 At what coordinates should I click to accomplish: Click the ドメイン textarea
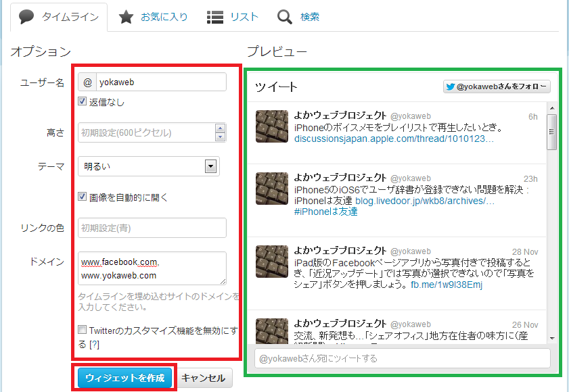pyautogui.click(x=152, y=268)
